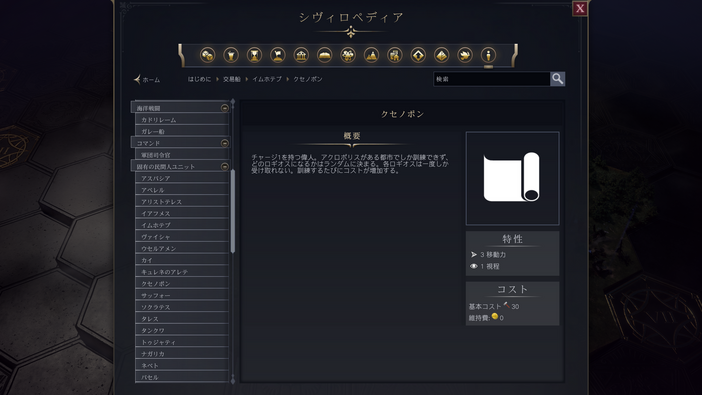The height and width of the screenshot is (395, 702).
Task: Select ウセルアメン in the list
Action: pyautogui.click(x=182, y=249)
